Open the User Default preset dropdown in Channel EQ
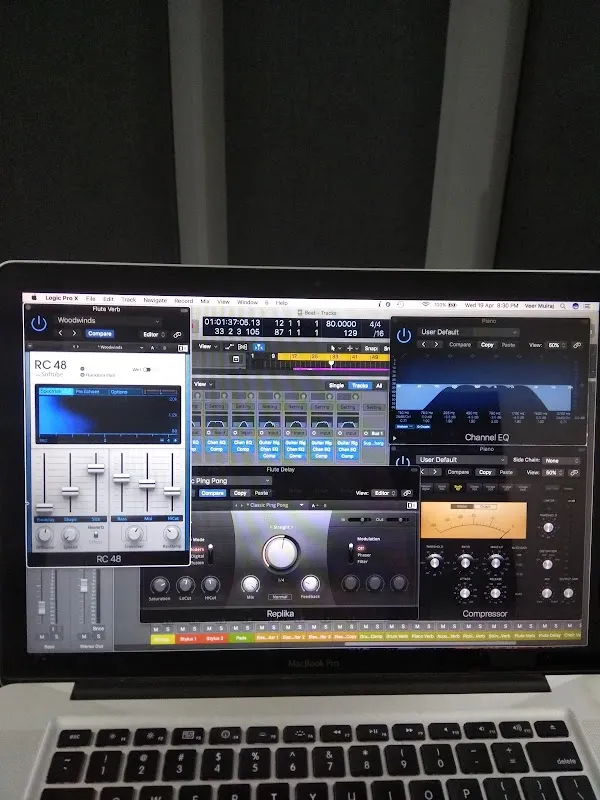This screenshot has width=600, height=800. 468,332
